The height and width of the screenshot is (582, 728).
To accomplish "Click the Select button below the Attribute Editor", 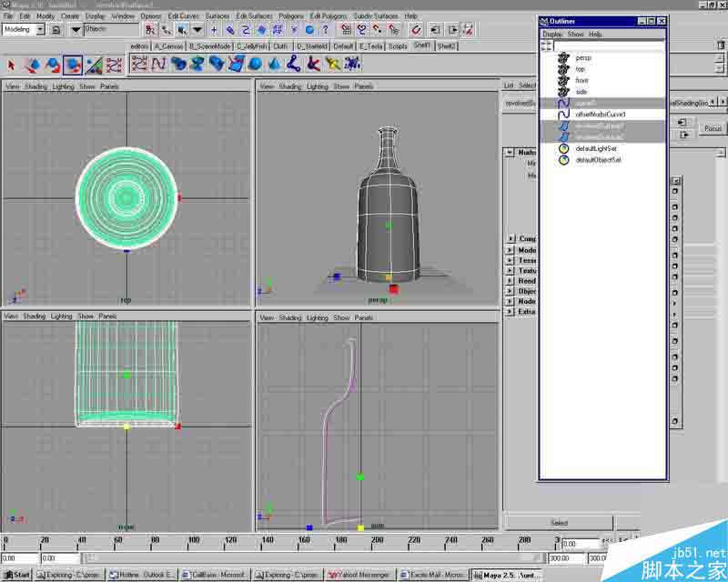I will pyautogui.click(x=559, y=523).
